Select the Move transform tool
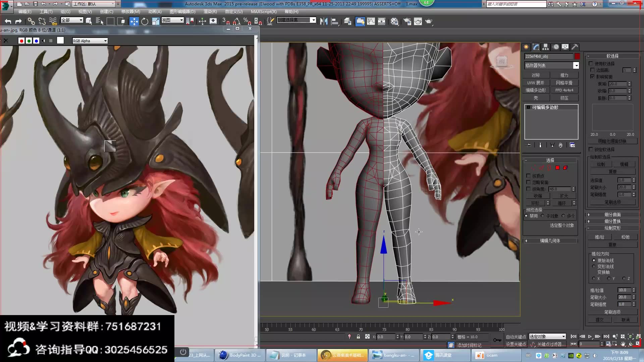The width and height of the screenshot is (644, 362). click(134, 21)
